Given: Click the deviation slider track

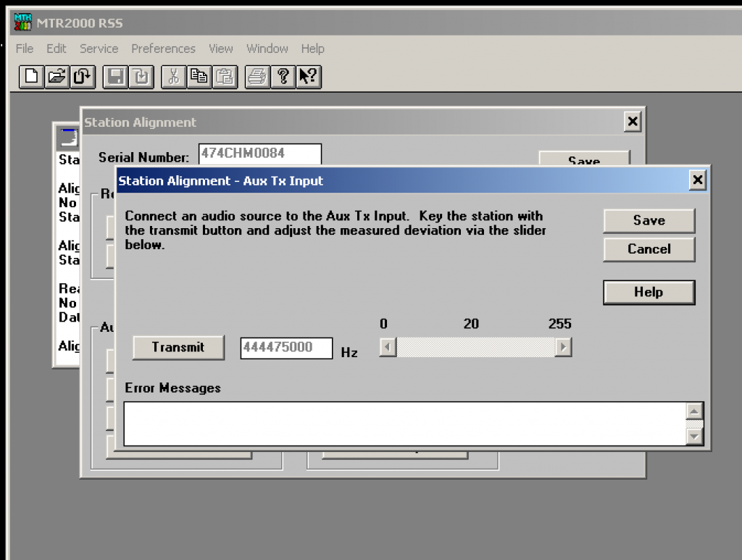Looking at the screenshot, I should 475,347.
